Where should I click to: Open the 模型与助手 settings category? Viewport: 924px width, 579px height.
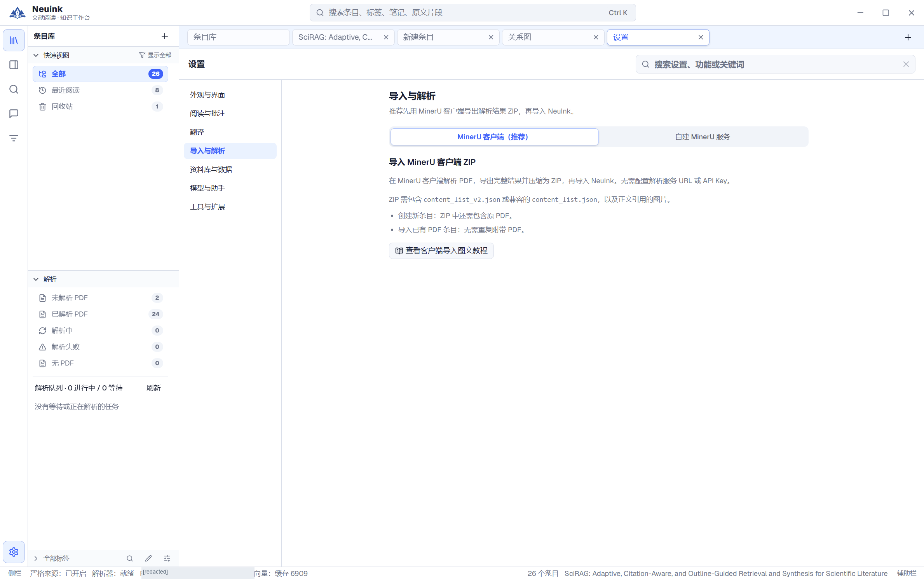point(230,188)
